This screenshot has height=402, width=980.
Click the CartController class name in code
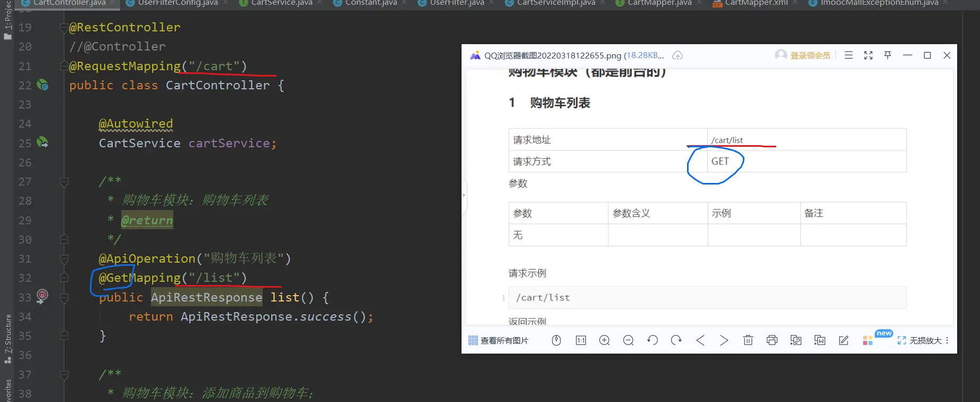tap(218, 85)
